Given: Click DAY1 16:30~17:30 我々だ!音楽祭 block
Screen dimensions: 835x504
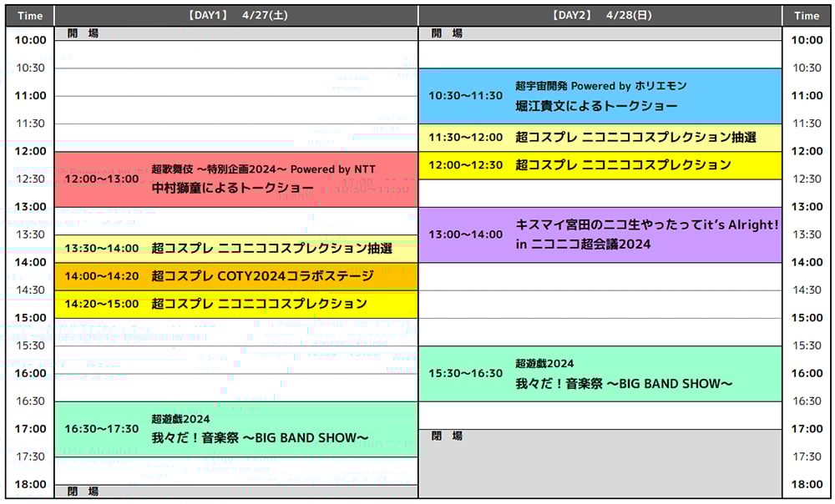Looking at the screenshot, I should 235,429.
